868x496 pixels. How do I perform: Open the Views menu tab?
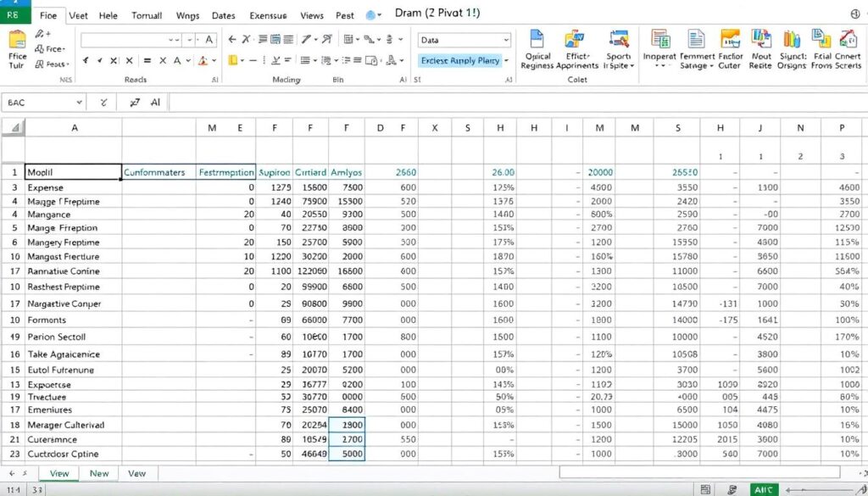(311, 15)
